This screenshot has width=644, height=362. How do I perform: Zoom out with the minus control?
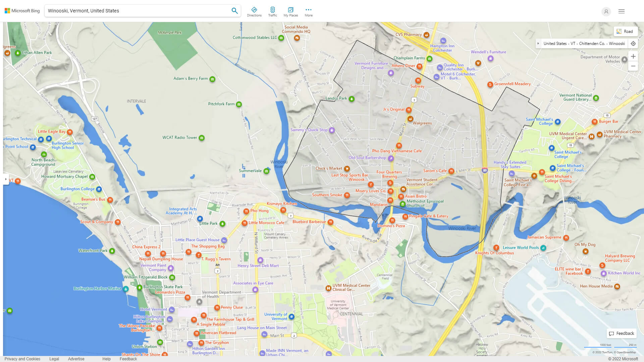pyautogui.click(x=633, y=66)
